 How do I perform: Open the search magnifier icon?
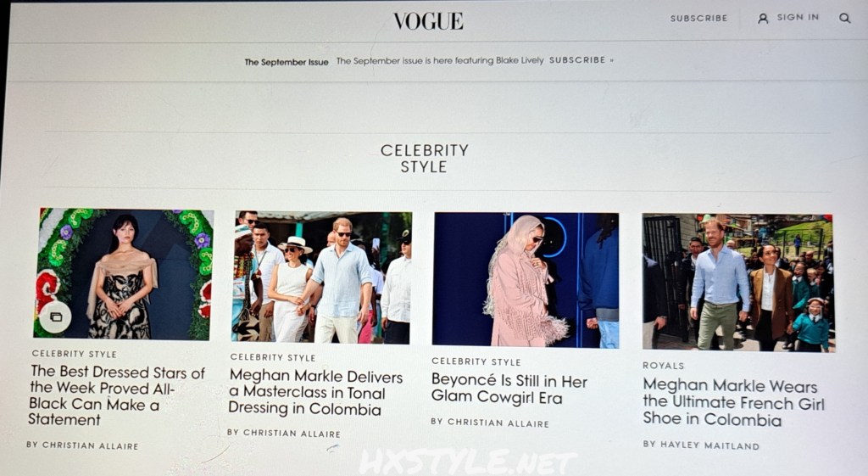(x=844, y=18)
